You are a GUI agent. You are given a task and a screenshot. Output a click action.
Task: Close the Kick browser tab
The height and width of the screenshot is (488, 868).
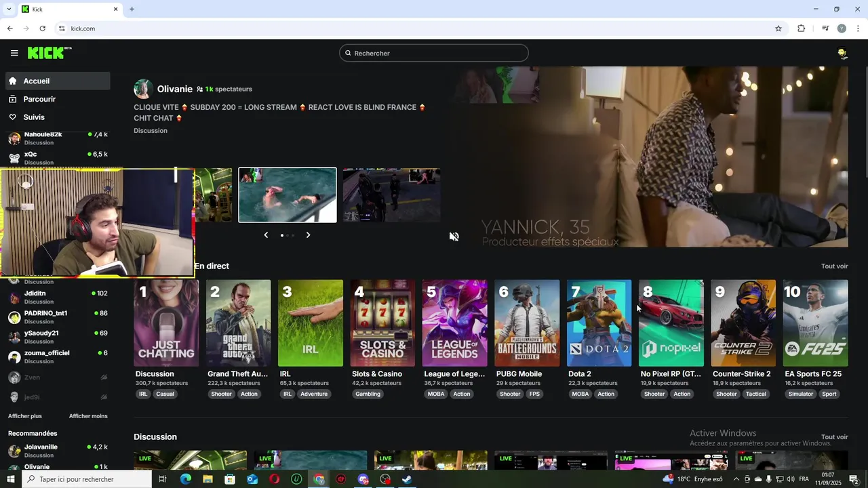116,9
